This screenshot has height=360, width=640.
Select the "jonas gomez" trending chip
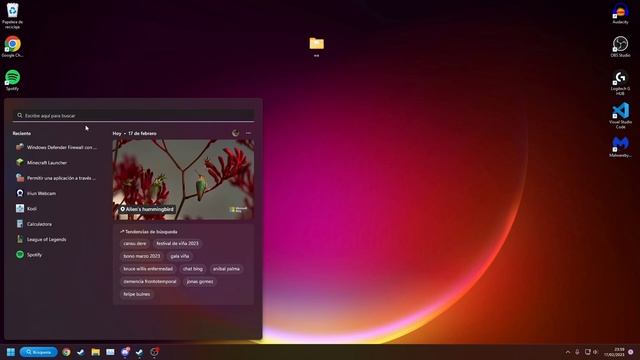200,281
